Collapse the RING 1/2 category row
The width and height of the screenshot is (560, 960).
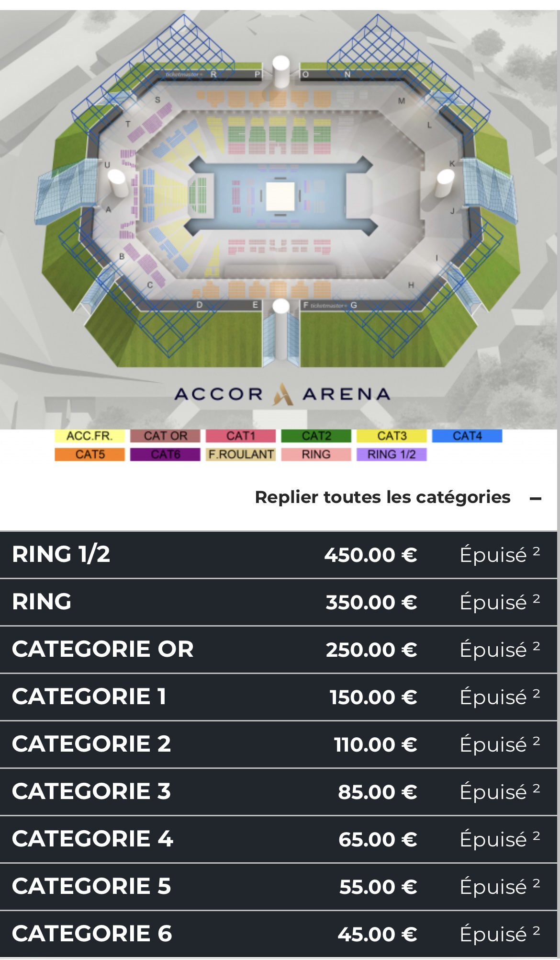coord(279,555)
